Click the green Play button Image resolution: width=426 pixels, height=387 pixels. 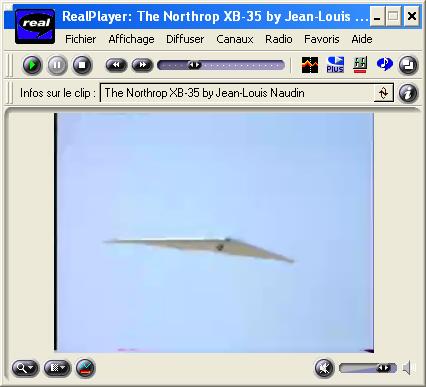pos(32,65)
